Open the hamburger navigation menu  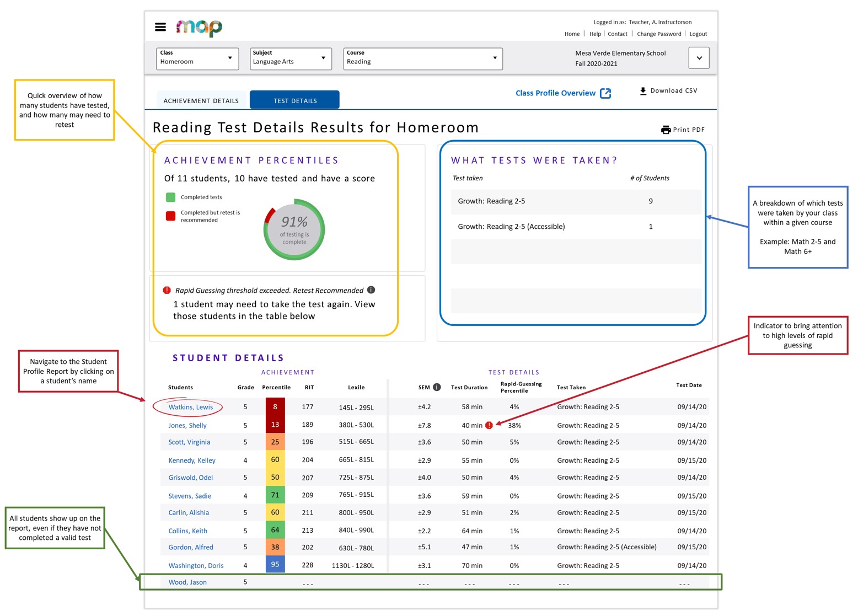[x=160, y=26]
